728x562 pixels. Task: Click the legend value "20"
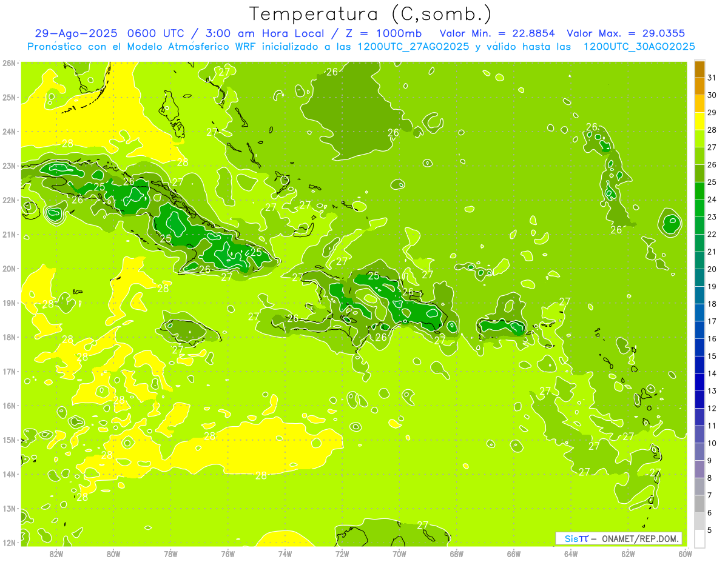(712, 269)
